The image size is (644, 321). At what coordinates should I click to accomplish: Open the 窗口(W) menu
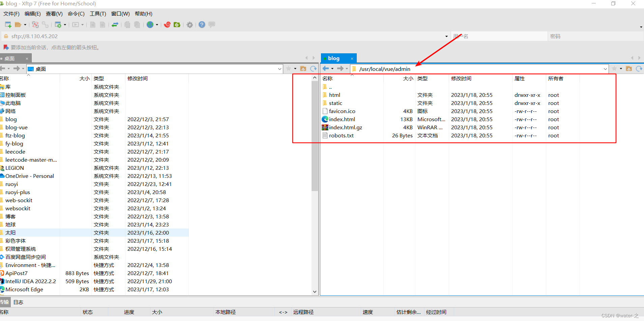click(120, 14)
